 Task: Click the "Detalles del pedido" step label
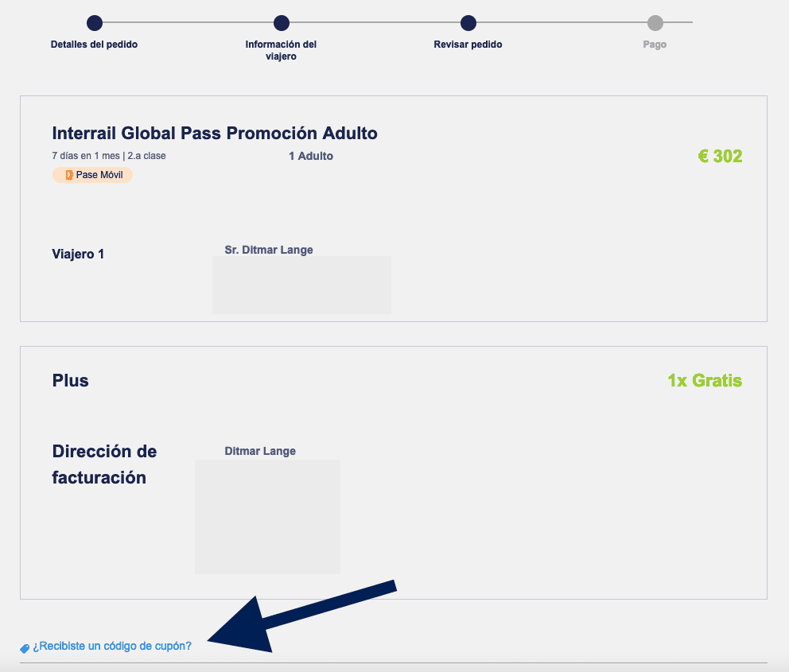point(94,45)
